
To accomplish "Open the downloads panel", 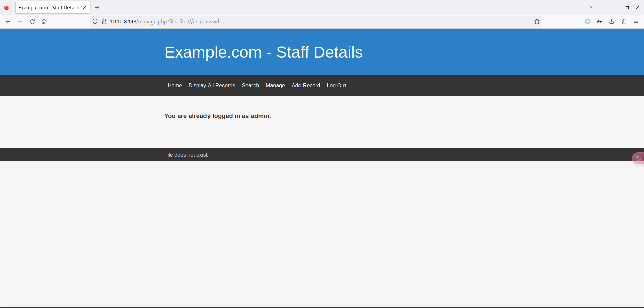I will pyautogui.click(x=612, y=22).
